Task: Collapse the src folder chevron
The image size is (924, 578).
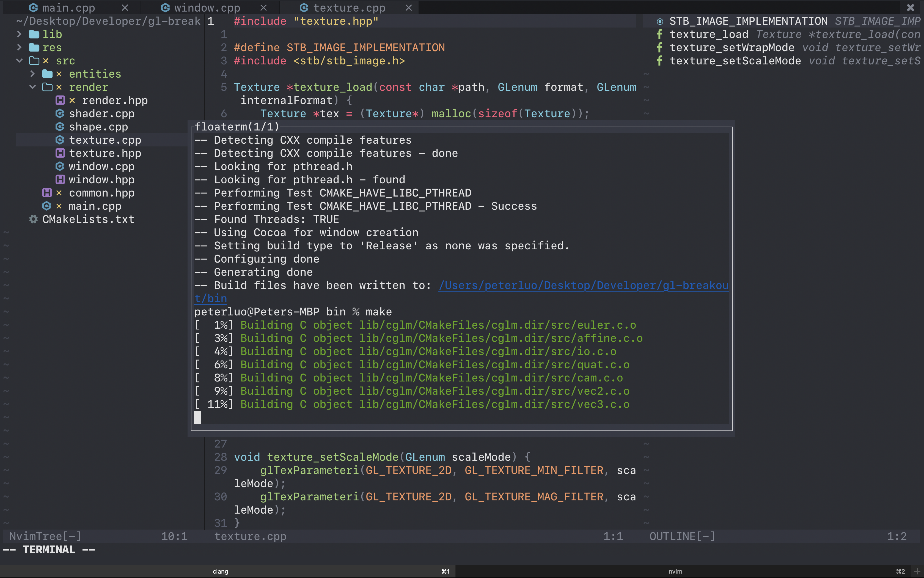Action: [20, 61]
